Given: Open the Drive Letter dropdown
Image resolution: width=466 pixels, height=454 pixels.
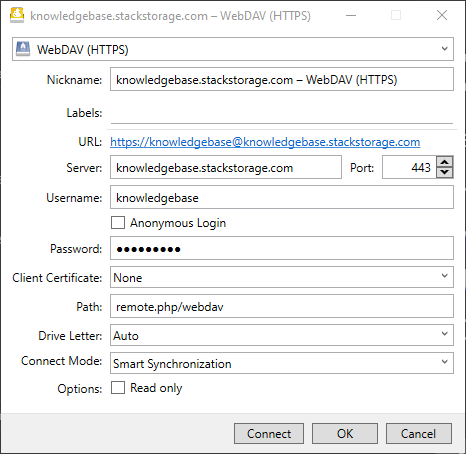Looking at the screenshot, I should click(282, 335).
